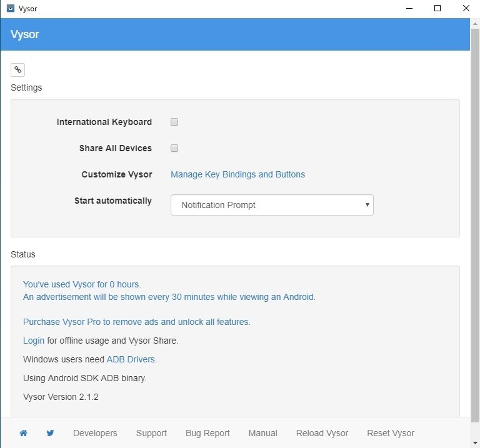Open the ADB Drivers link
Viewport: 480px width, 448px height.
tap(131, 359)
